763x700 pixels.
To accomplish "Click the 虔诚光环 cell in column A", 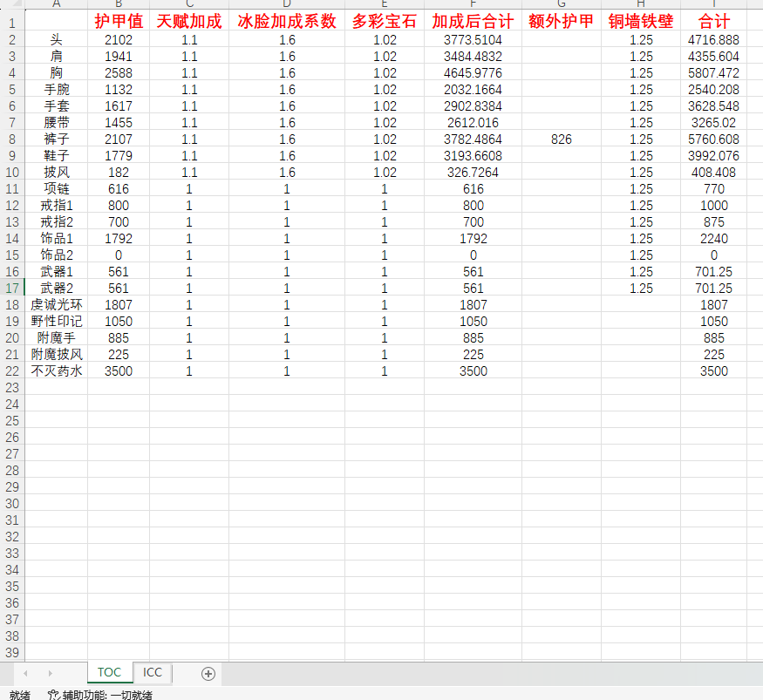I will (x=56, y=305).
